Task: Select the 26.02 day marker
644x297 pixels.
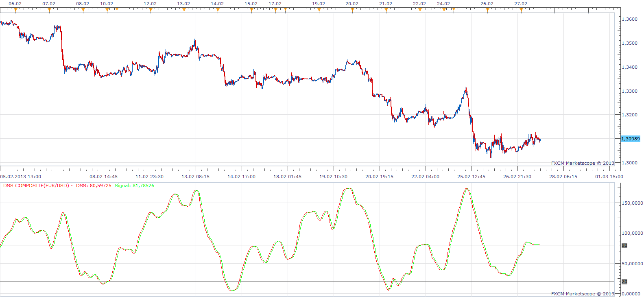Action: click(x=487, y=10)
